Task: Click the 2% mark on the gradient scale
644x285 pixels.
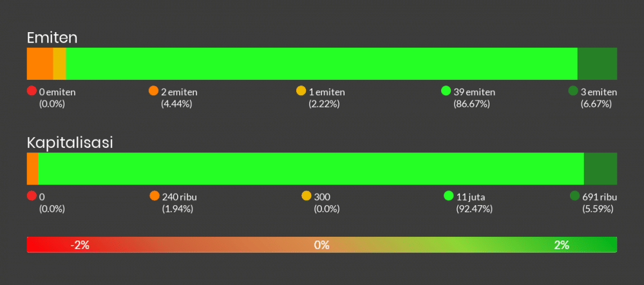Action: 562,244
